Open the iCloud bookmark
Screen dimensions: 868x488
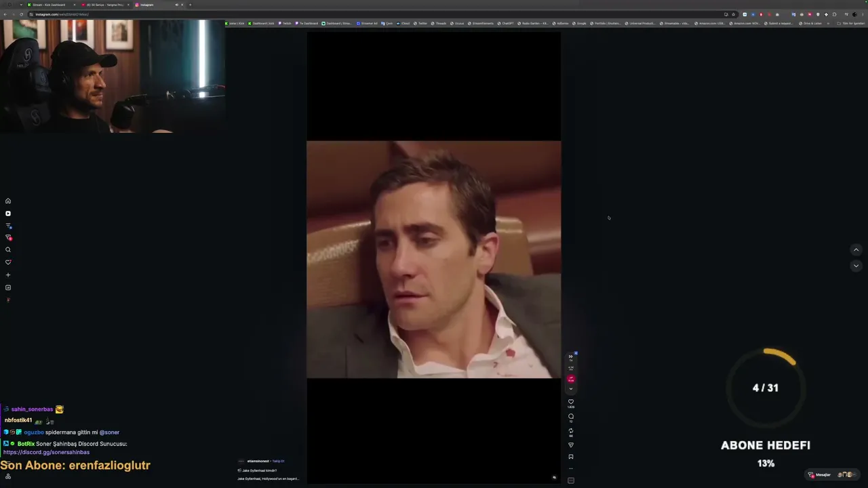coord(403,23)
